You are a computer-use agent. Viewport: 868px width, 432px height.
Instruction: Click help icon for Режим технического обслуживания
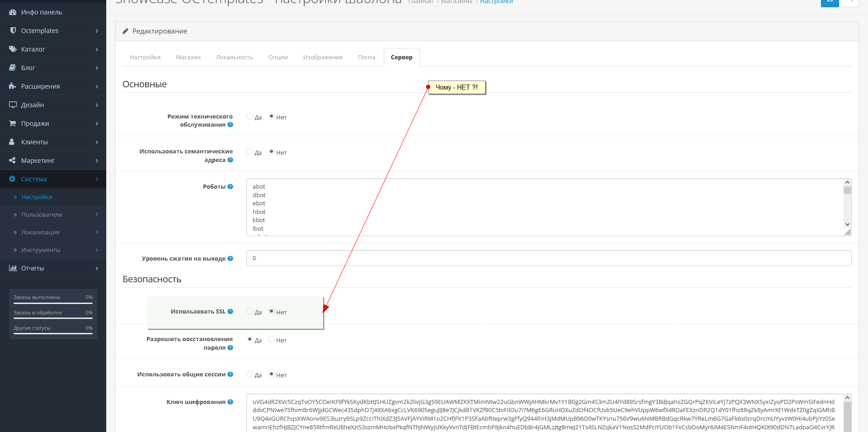pos(231,125)
